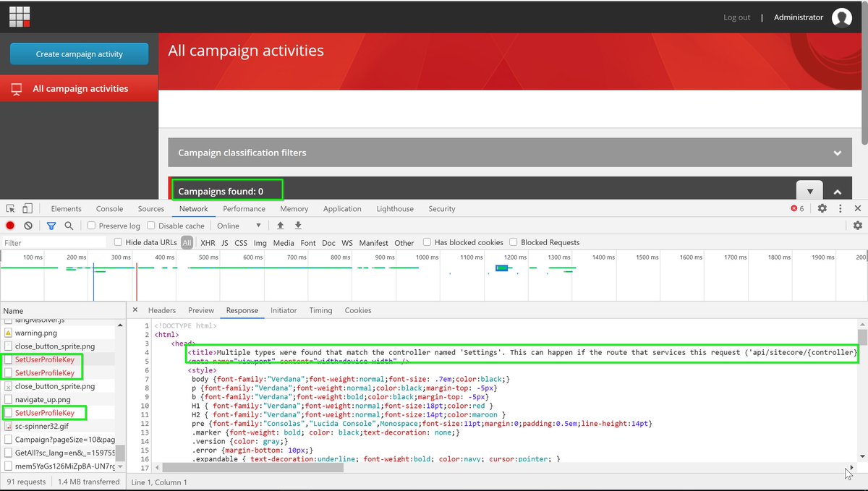868x491 pixels.
Task: Clear the network log
Action: tap(28, 226)
